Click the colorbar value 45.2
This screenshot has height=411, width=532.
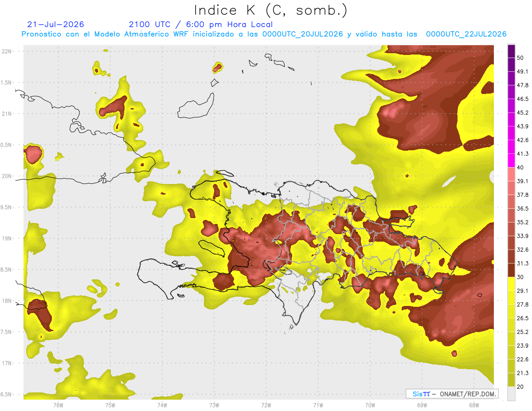tap(523, 113)
